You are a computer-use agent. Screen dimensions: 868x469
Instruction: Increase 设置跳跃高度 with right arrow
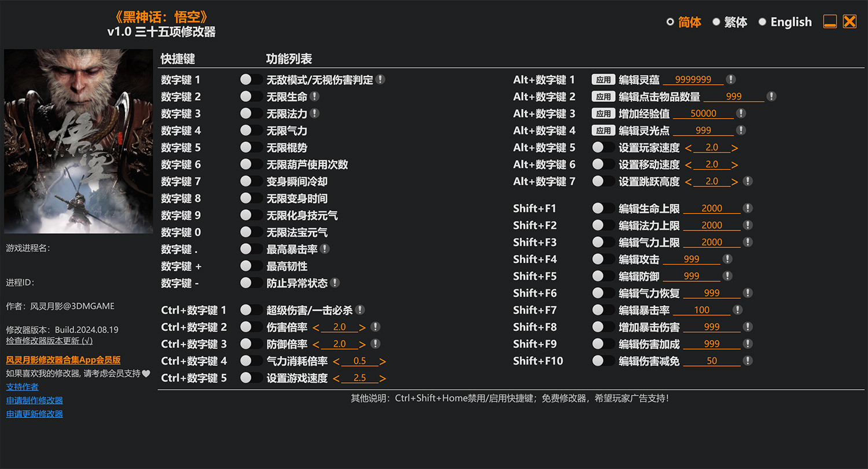[735, 182]
